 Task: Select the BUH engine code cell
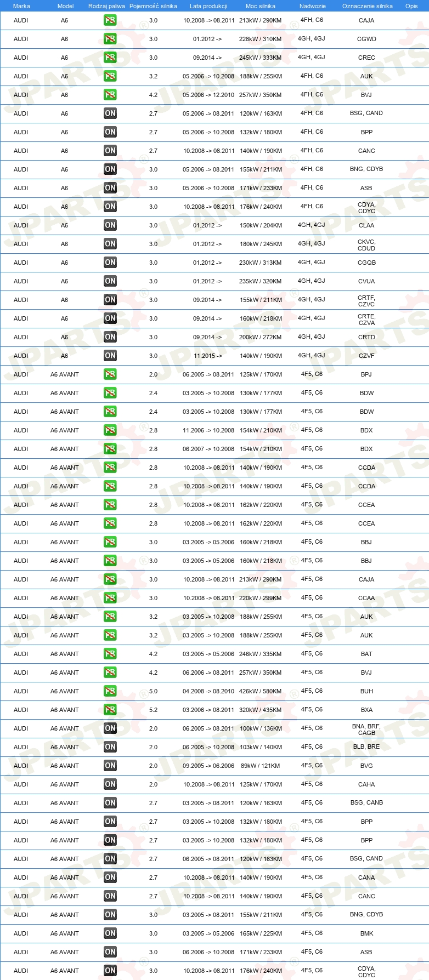[366, 691]
